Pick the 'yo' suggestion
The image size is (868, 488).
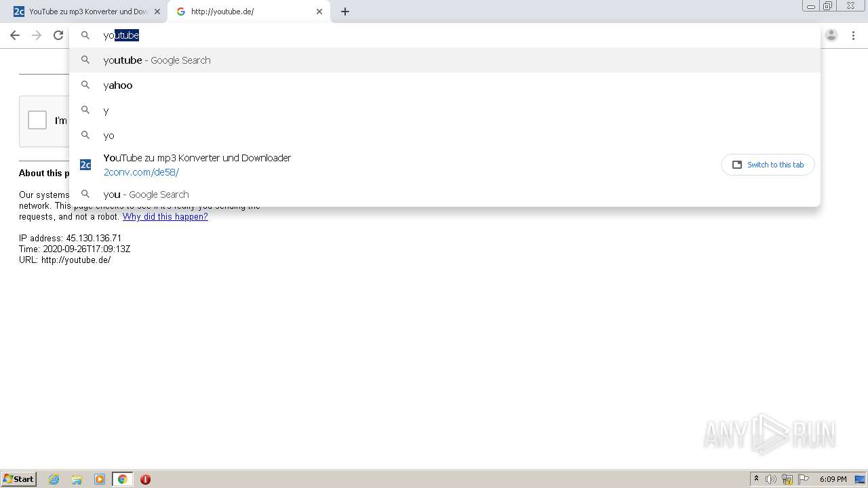[445, 136]
